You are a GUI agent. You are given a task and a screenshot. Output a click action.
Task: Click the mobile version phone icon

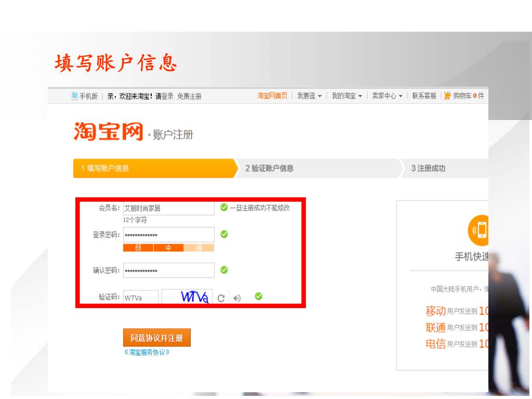point(75,96)
